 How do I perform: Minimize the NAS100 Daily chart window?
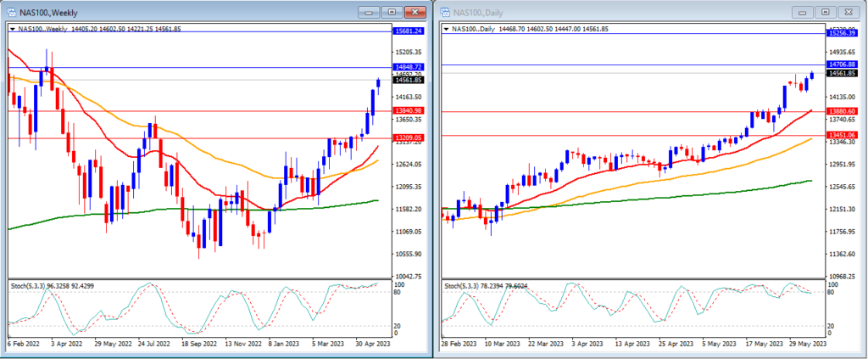[804, 12]
